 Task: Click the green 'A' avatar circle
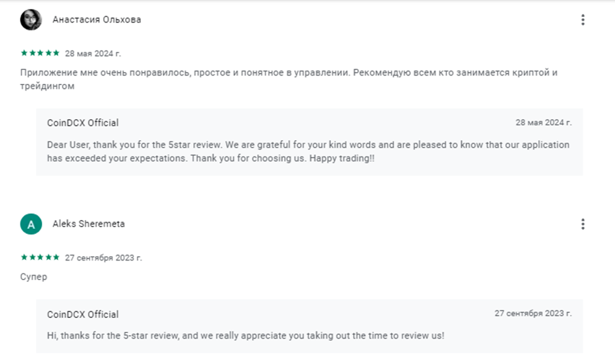click(x=31, y=224)
